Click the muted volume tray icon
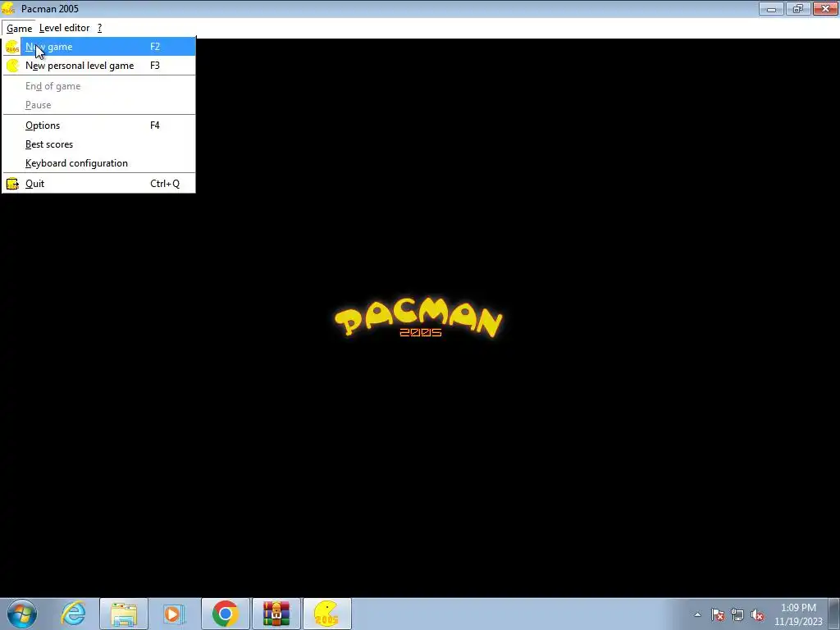The height and width of the screenshot is (630, 840). [x=757, y=614]
